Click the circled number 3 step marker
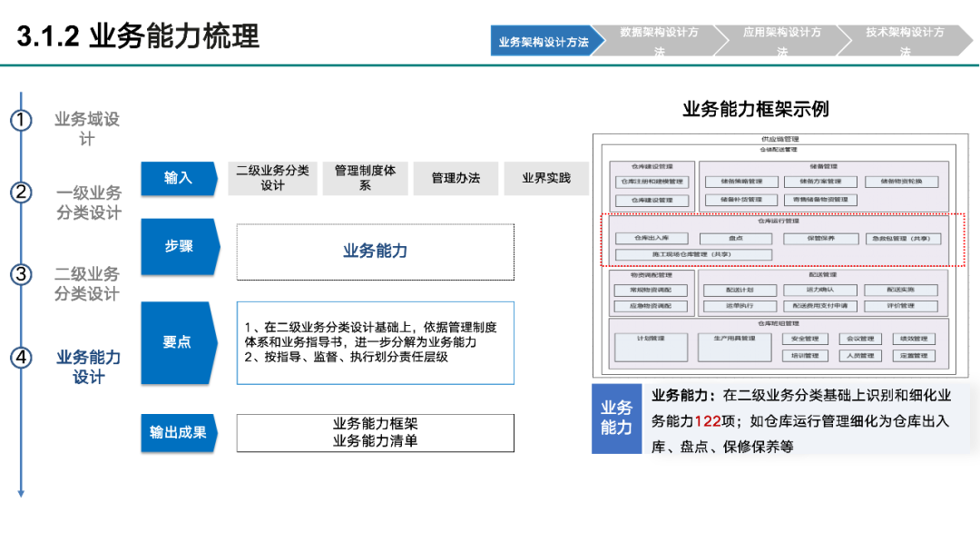980x552 pixels. click(21, 274)
